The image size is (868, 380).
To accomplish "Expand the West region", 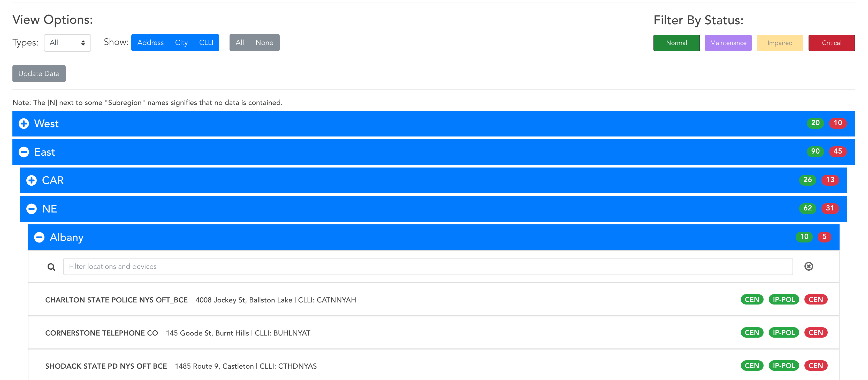I will 24,124.
